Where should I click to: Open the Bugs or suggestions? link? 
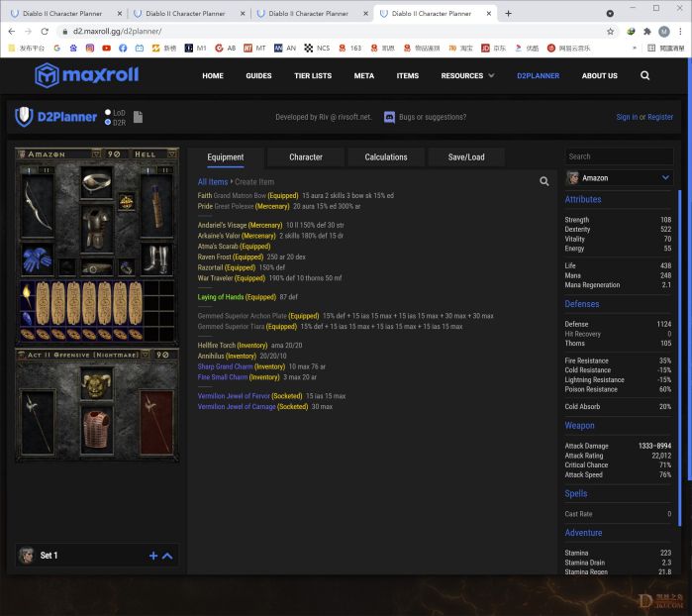433,117
